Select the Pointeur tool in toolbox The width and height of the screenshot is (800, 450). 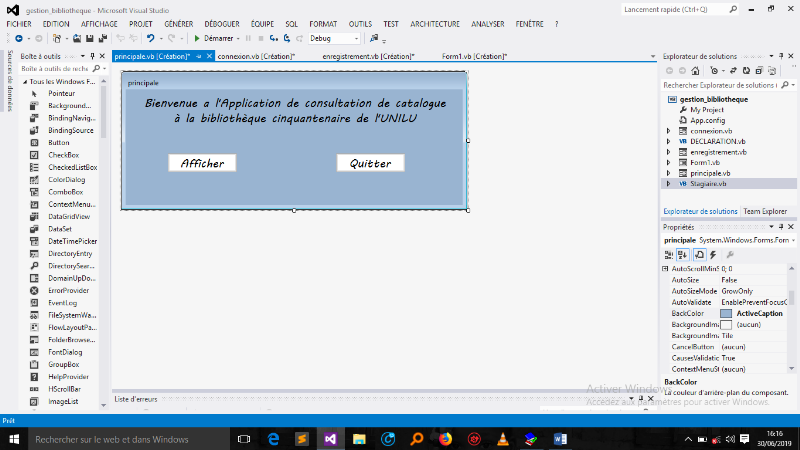[x=61, y=93]
